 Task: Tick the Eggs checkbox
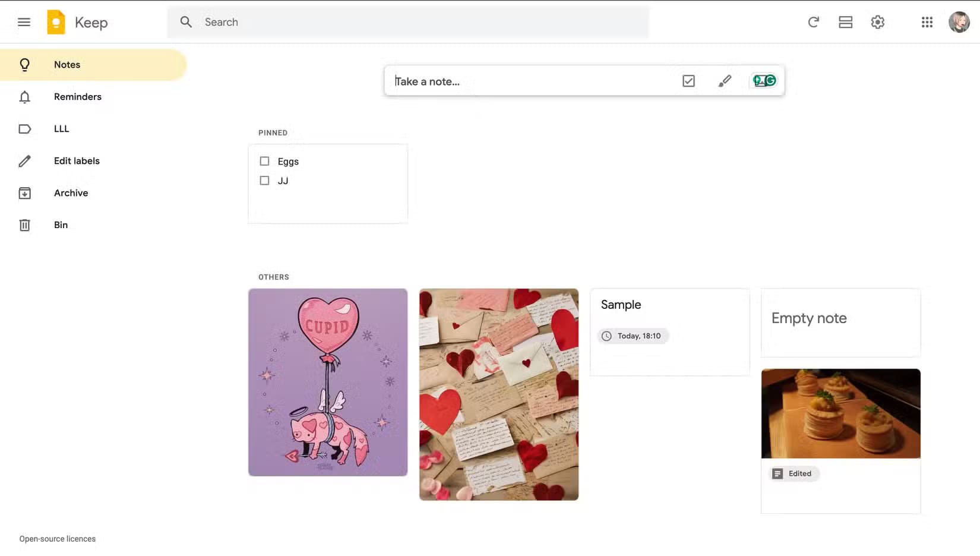[264, 161]
